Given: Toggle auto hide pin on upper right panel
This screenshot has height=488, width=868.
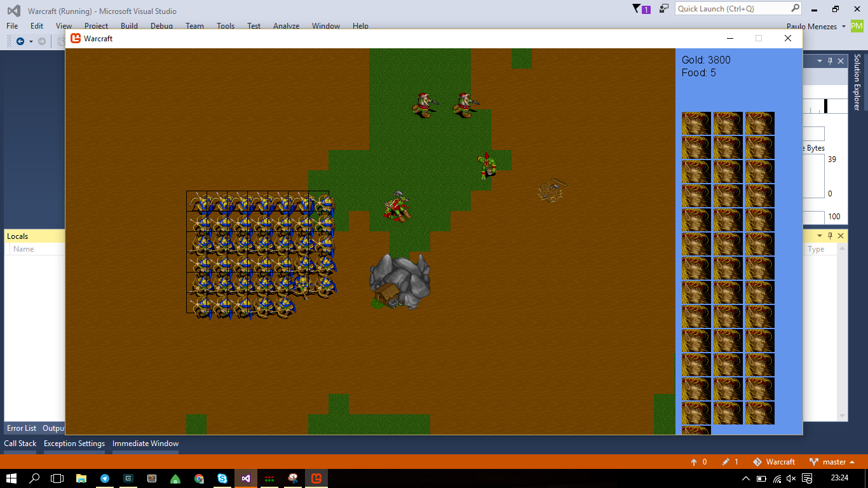Looking at the screenshot, I should point(830,61).
